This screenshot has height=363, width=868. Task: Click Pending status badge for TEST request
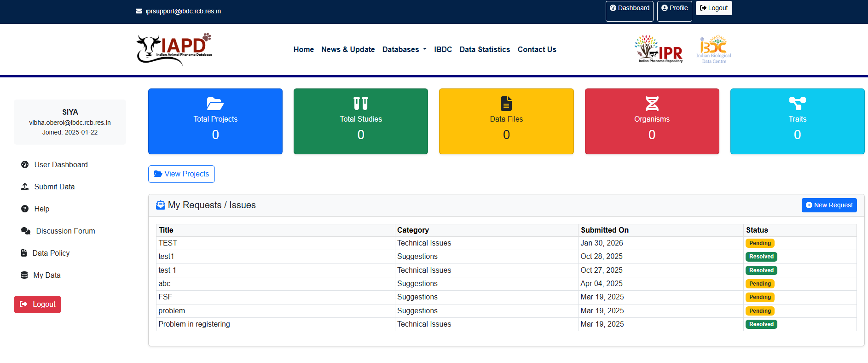click(x=760, y=243)
